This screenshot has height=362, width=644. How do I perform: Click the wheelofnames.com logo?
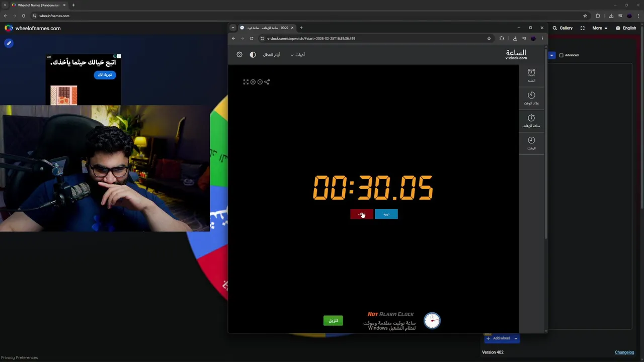pyautogui.click(x=33, y=28)
